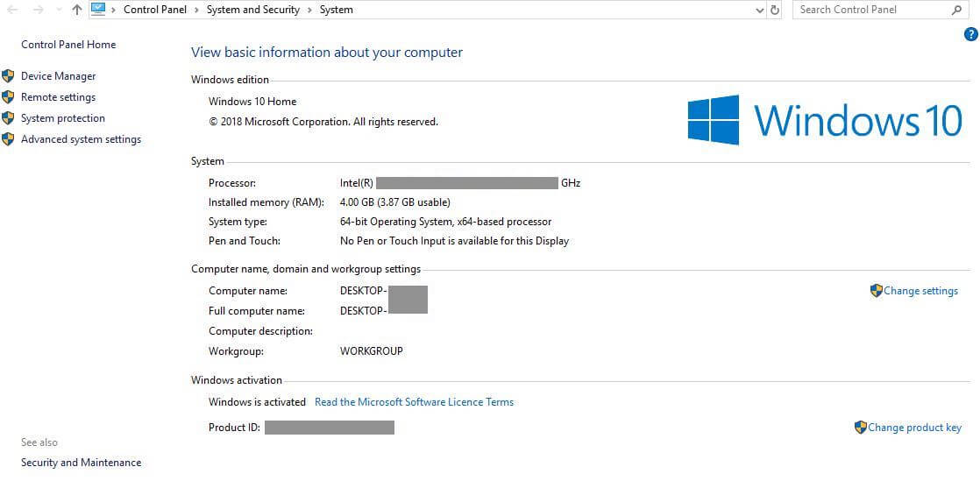Click the Processor: label

coord(232,183)
